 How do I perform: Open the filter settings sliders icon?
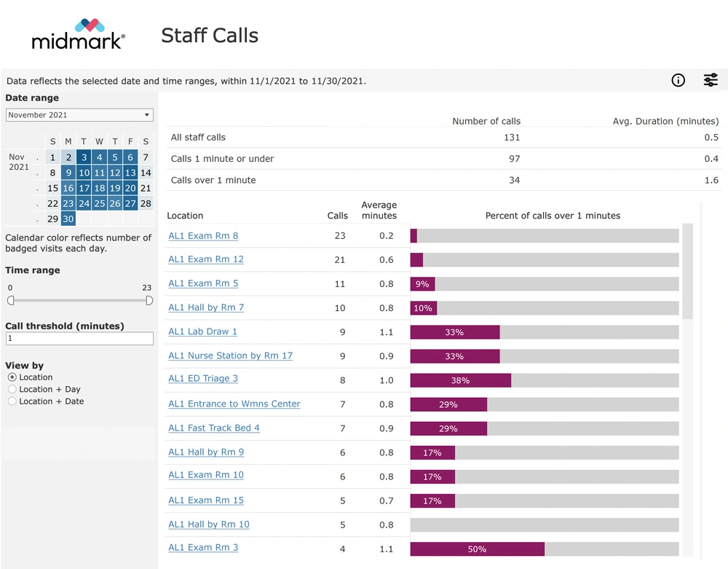click(x=711, y=80)
